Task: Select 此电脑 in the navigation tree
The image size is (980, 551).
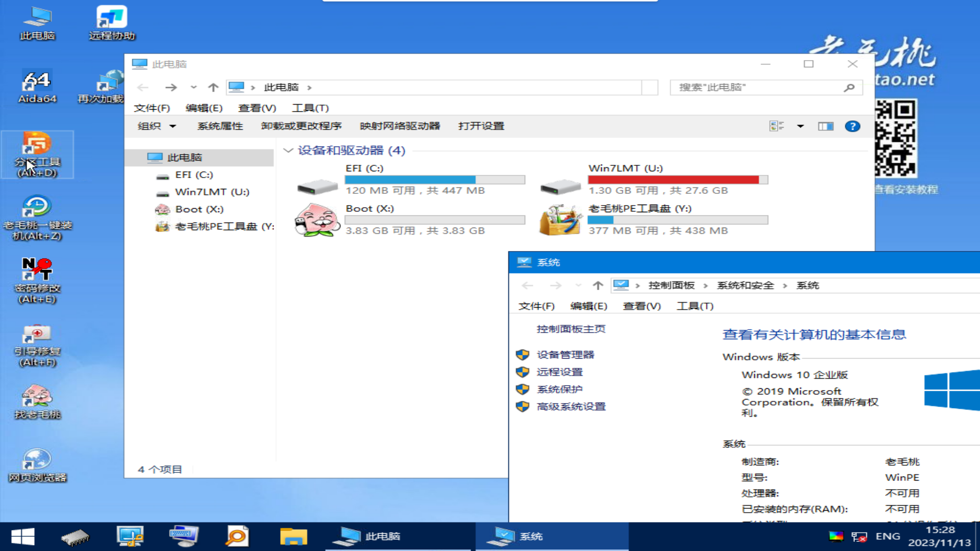Action: [200, 157]
